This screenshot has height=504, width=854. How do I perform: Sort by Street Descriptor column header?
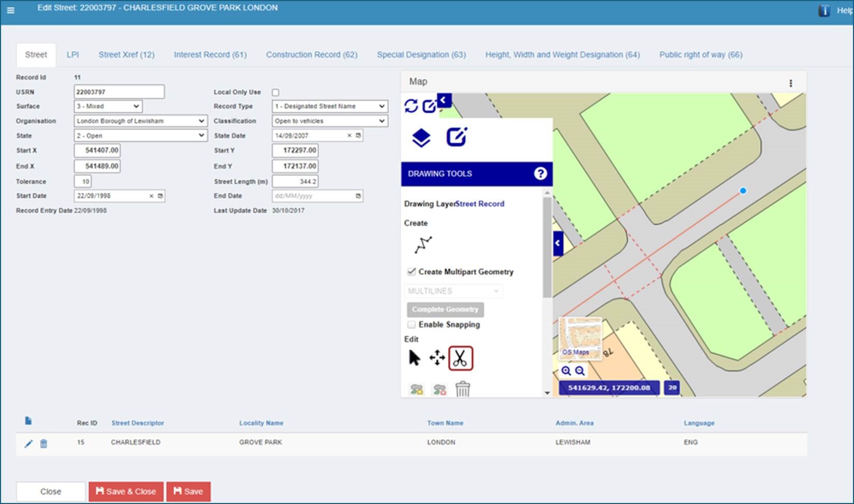(x=138, y=423)
